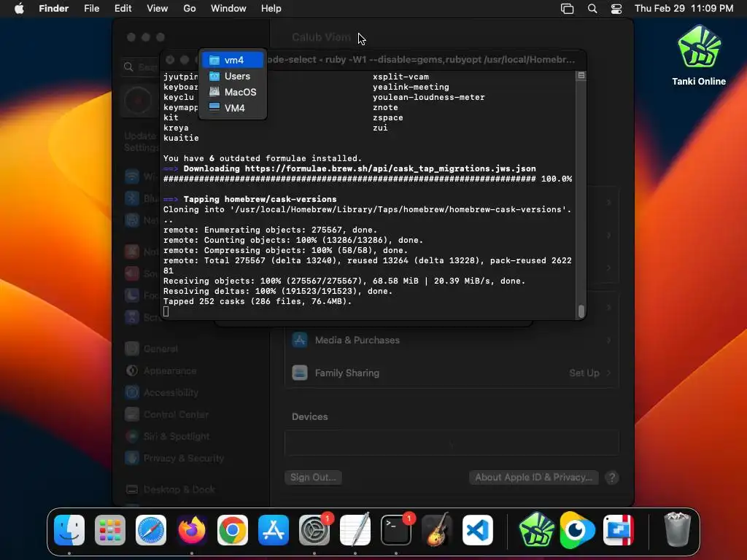Viewport: 747px width, 560px height.
Task: Choose MacOS disk in path popup
Action: click(233, 92)
